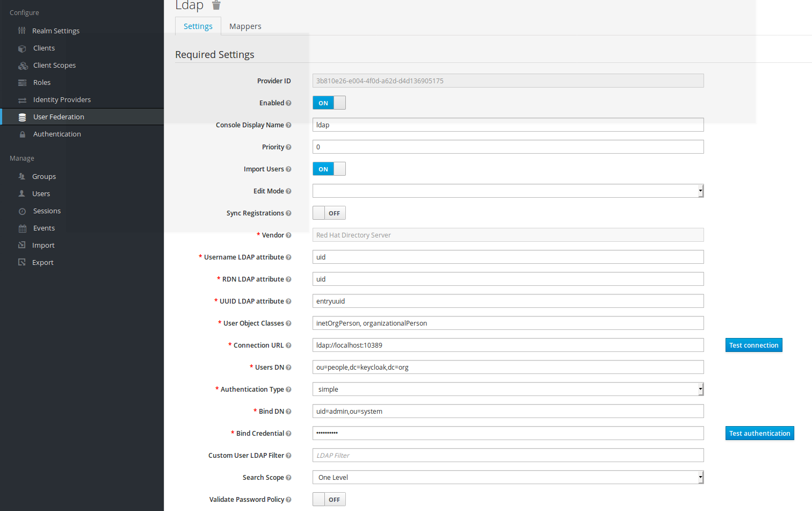Open the help tooltip beside Import Users
Image resolution: width=812 pixels, height=511 pixels.
coord(289,169)
